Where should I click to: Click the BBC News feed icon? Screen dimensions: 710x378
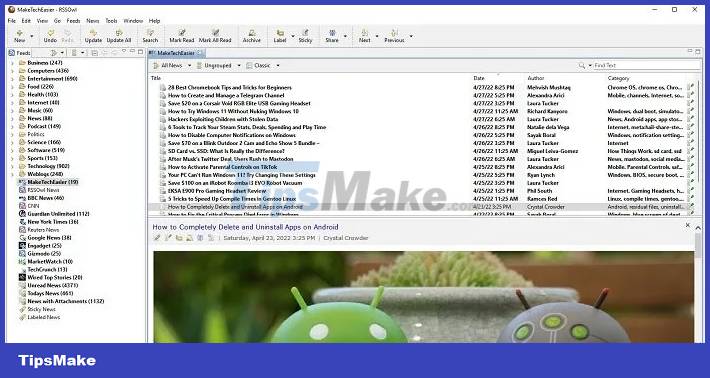22,198
